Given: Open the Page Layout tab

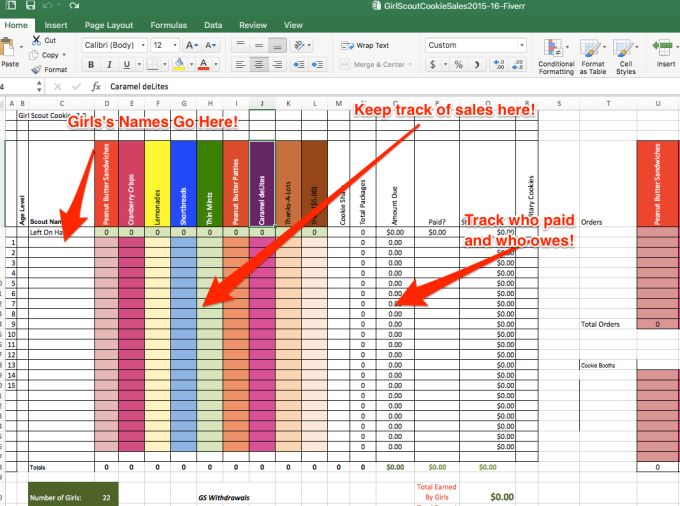Looking at the screenshot, I should 109,25.
